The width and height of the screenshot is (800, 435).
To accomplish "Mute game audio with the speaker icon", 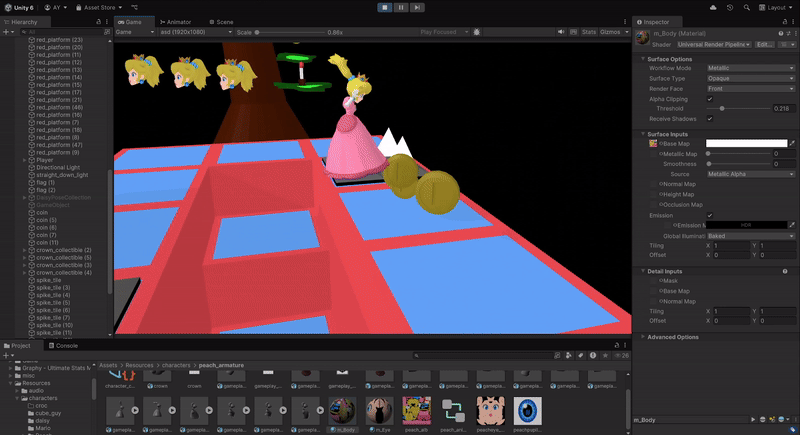I will click(x=561, y=32).
